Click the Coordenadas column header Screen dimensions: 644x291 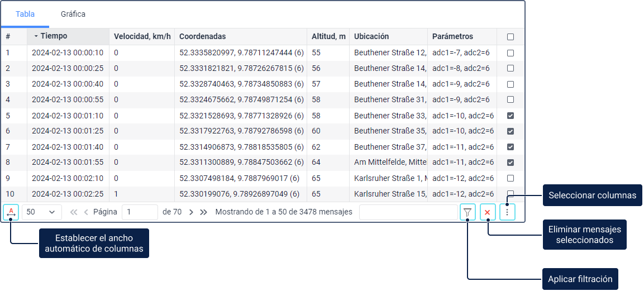202,36
